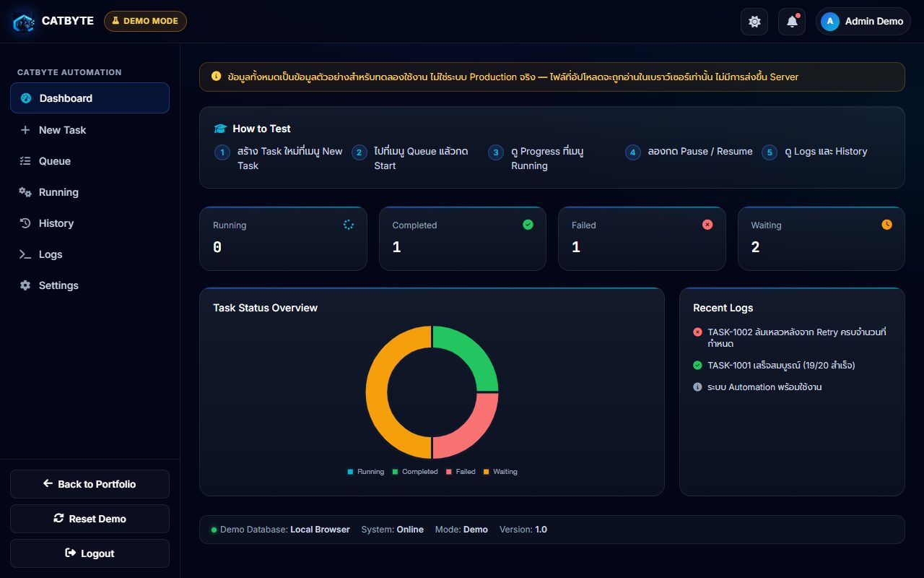The height and width of the screenshot is (578, 924).
Task: Click the Reset Demo button
Action: pyautogui.click(x=90, y=519)
